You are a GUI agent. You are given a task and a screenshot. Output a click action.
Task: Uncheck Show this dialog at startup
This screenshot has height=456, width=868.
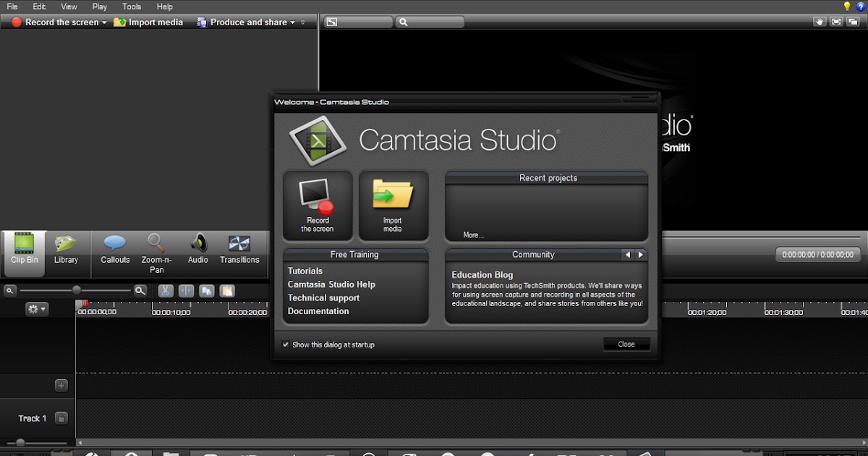click(x=286, y=345)
